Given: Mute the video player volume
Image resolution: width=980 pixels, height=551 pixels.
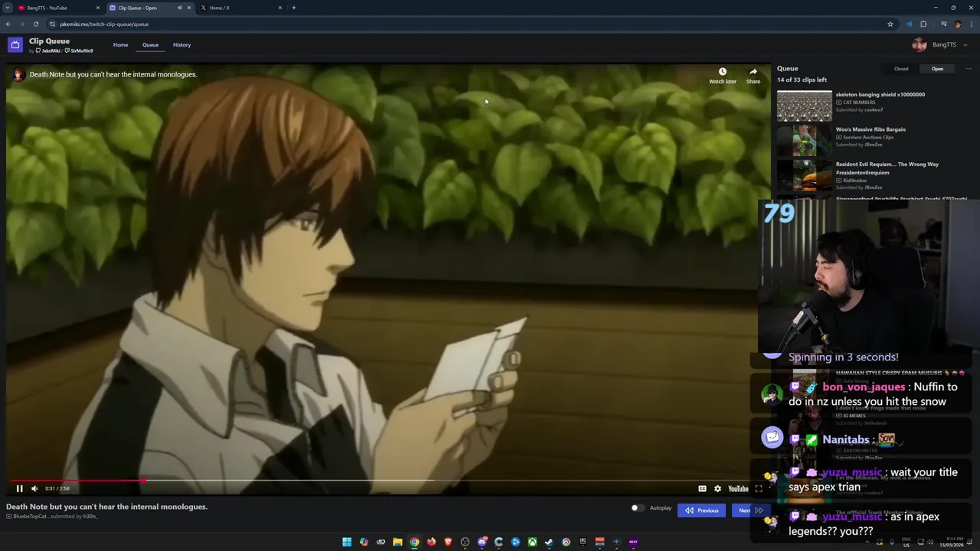Looking at the screenshot, I should (x=34, y=488).
